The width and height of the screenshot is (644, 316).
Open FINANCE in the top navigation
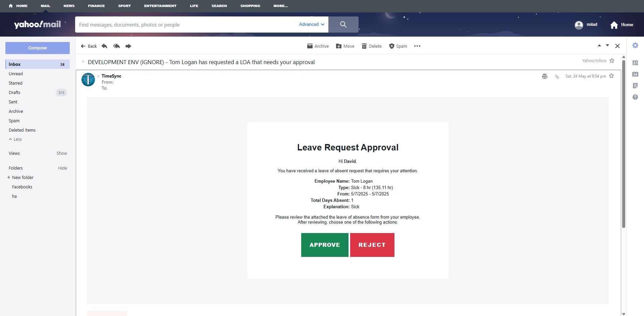pos(96,6)
